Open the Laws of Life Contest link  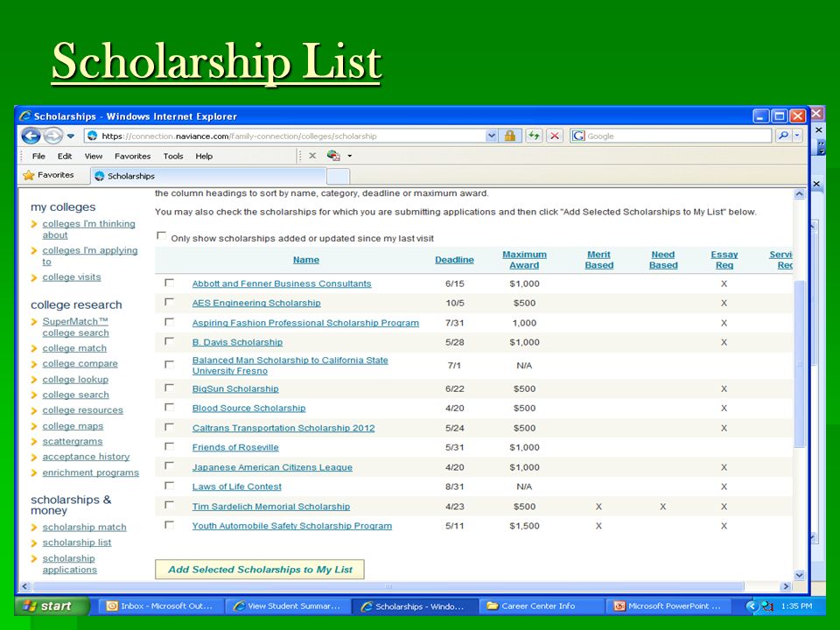tap(237, 486)
